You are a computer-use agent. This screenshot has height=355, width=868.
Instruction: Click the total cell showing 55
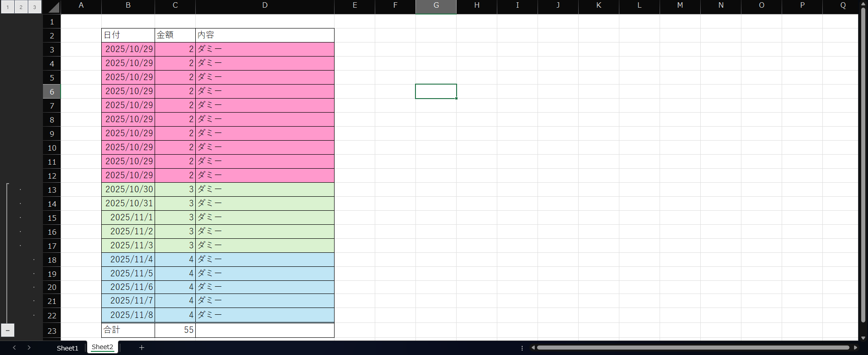coord(175,330)
